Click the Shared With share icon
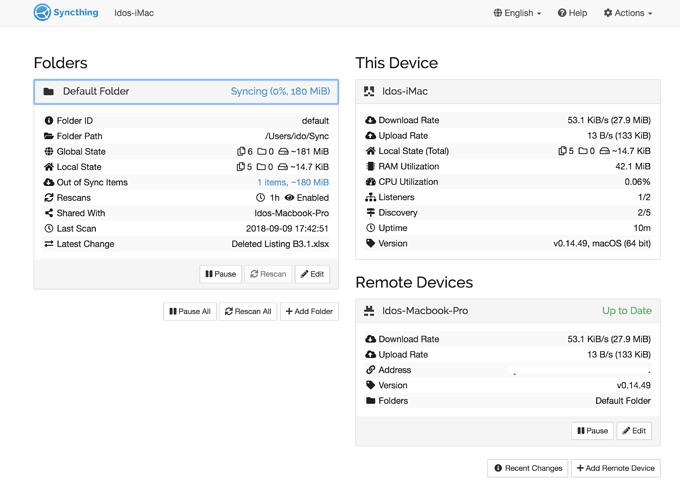 pos(49,213)
